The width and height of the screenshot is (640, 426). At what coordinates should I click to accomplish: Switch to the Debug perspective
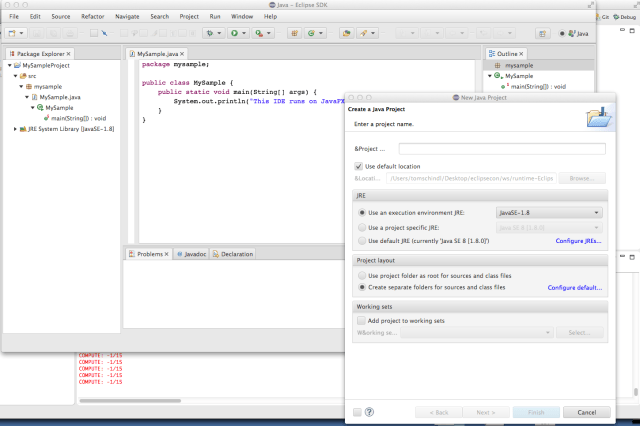(x=625, y=17)
